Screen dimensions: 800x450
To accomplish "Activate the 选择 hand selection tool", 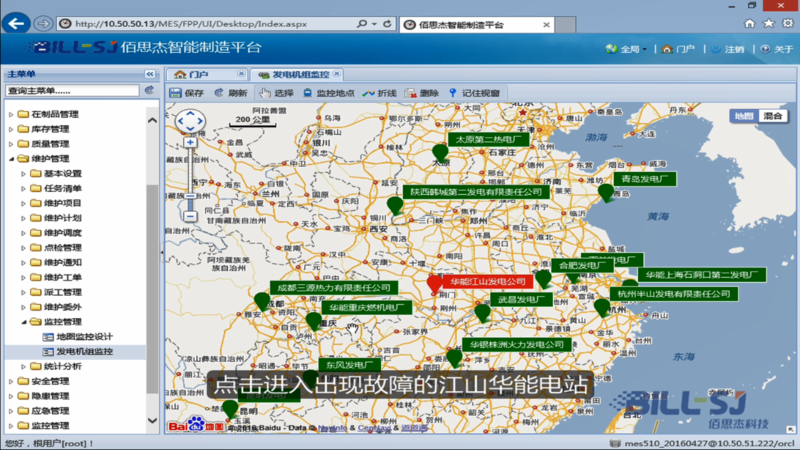I will (x=264, y=93).
